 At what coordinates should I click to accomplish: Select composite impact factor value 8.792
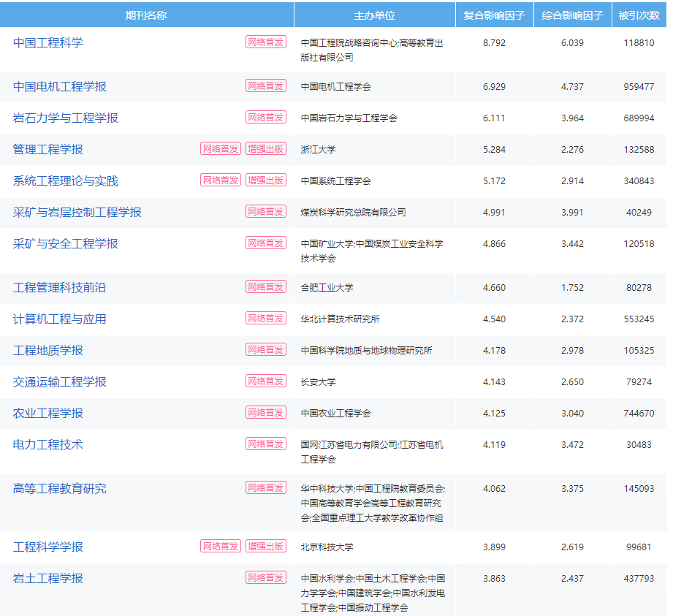495,43
